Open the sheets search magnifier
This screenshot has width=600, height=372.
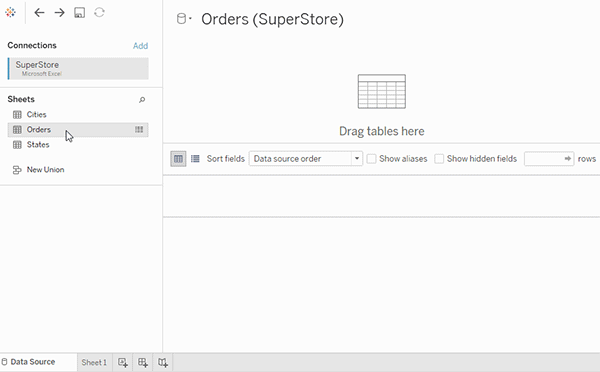(142, 100)
